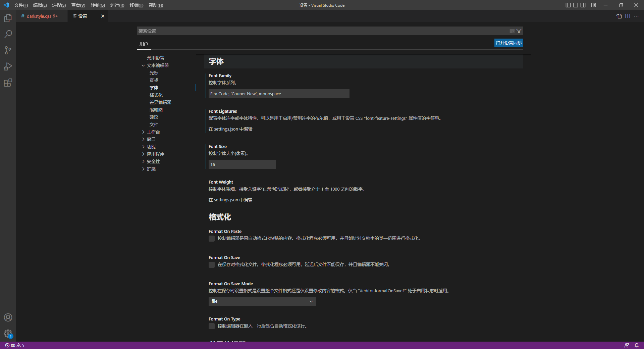Open the Manage gear menu
This screenshot has height=349, width=644.
click(8, 334)
